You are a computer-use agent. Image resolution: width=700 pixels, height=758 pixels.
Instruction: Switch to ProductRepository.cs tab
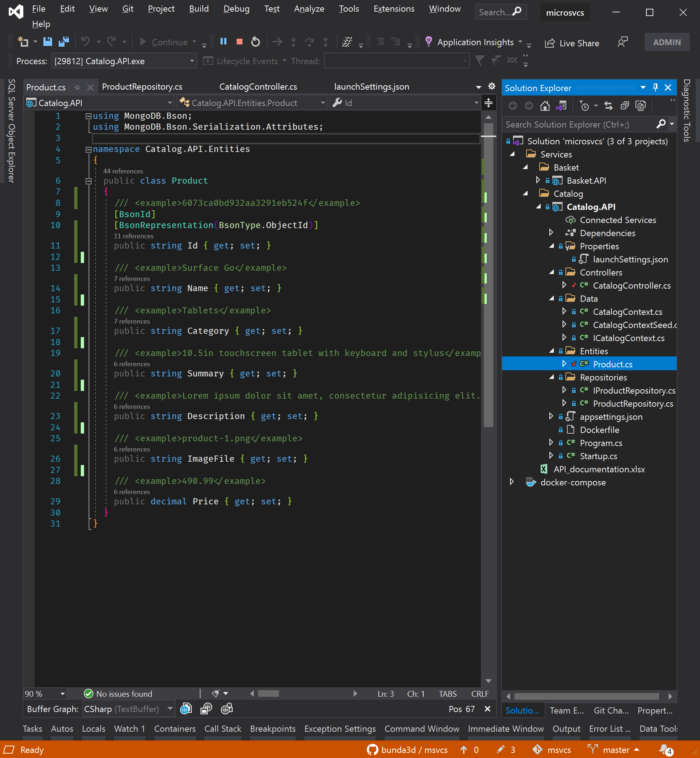click(142, 87)
